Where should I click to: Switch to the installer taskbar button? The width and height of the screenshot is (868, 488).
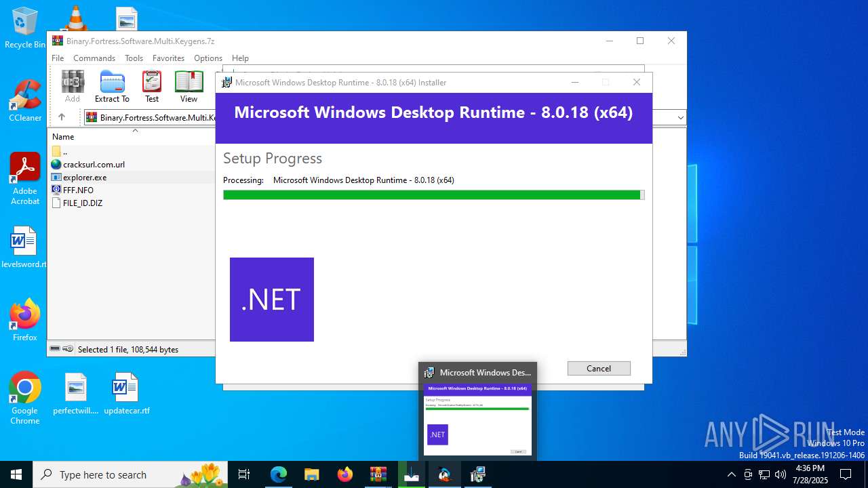(x=478, y=474)
